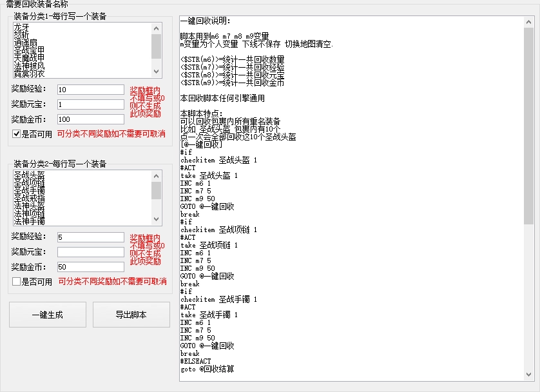Click the 奖励金币 field containing 100
The image size is (540, 392).
pos(90,119)
